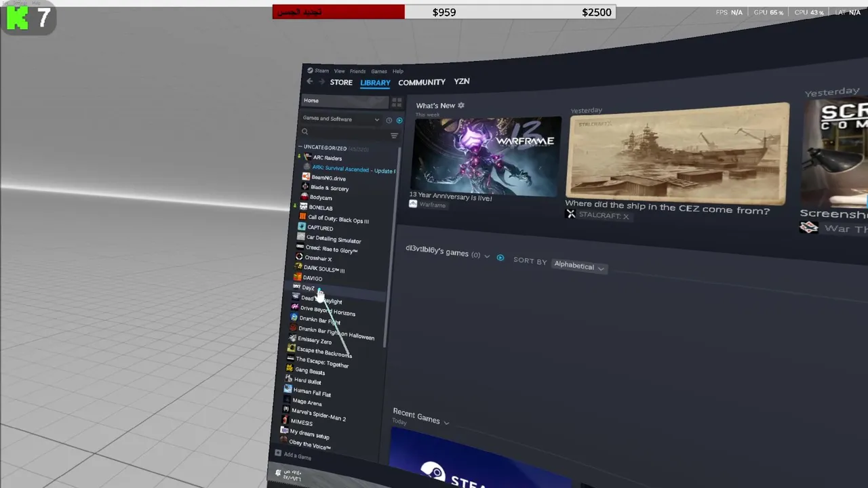
Task: Open the Alphabetical sort dropdown
Action: [578, 266]
